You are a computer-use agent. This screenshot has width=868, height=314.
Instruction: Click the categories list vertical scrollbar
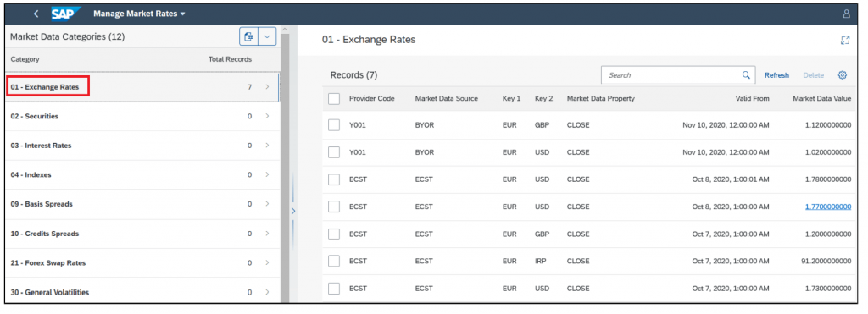285,166
